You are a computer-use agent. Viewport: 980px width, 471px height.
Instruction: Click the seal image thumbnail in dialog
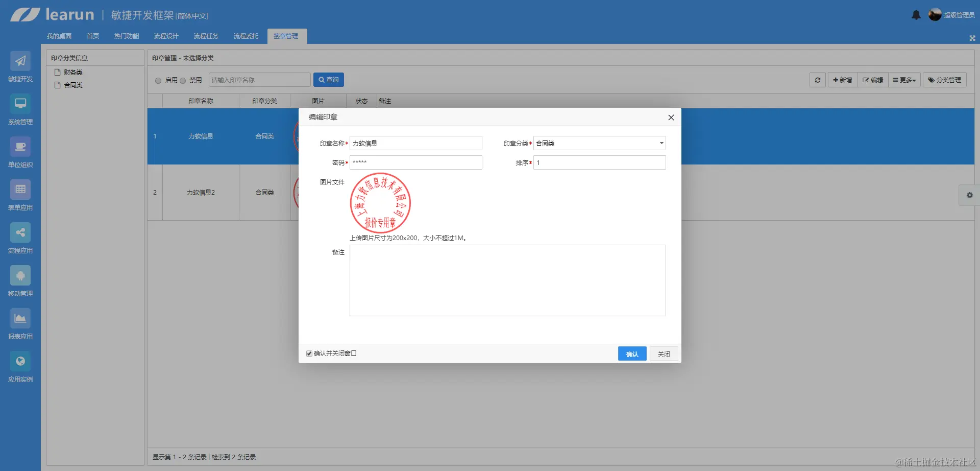click(380, 203)
